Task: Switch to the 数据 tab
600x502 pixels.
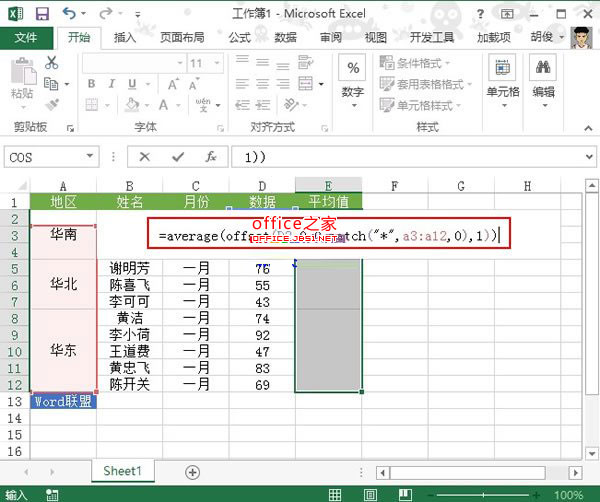Action: [x=285, y=37]
